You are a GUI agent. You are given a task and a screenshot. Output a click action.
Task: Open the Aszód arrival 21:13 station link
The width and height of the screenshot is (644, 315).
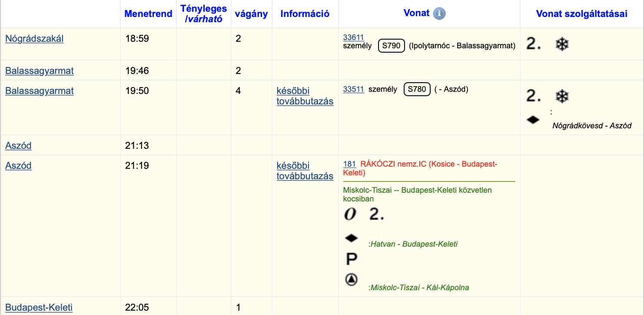click(x=18, y=146)
